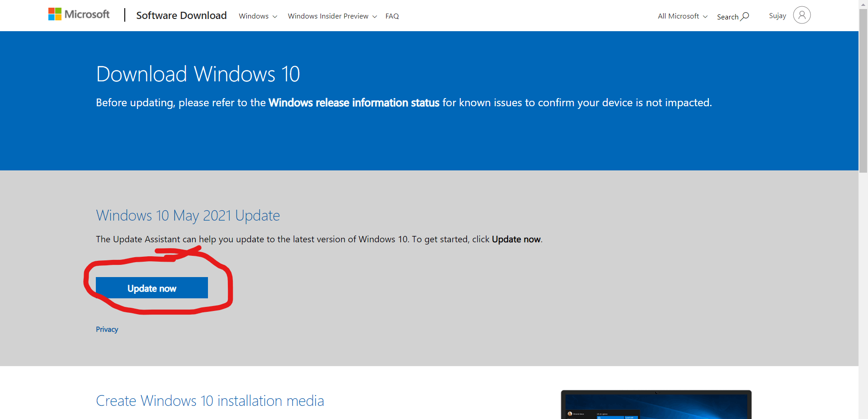Click the Microsoft logo
The width and height of the screenshot is (868, 419).
79,14
